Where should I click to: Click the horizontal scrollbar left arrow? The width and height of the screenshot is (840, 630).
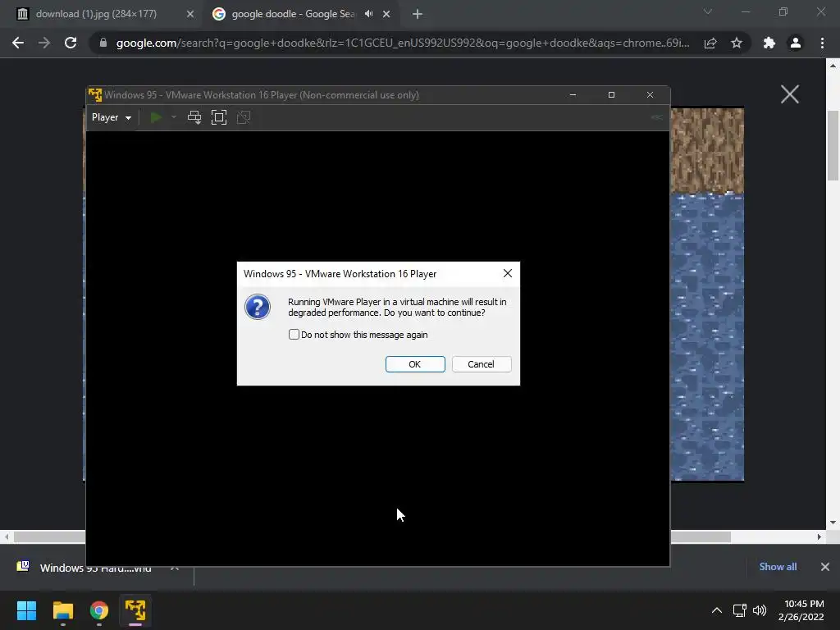(x=7, y=536)
